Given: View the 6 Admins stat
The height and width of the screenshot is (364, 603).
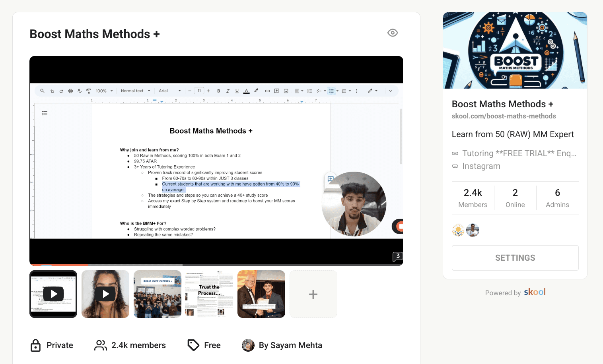Looking at the screenshot, I should tap(557, 198).
